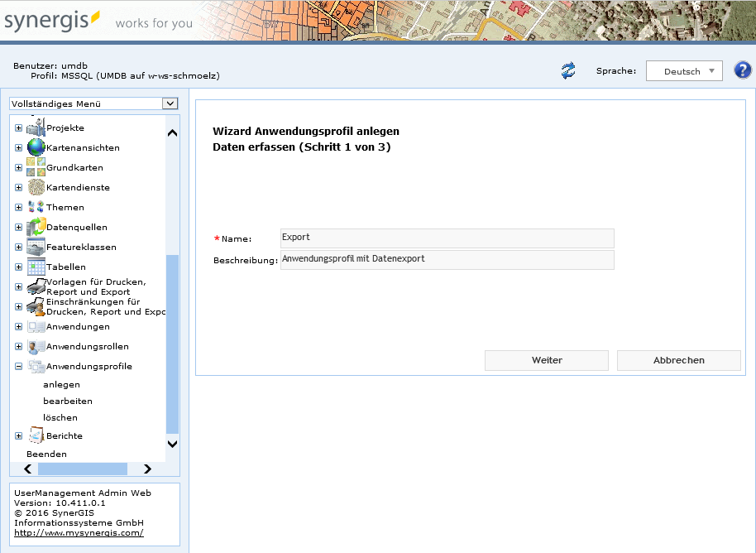Image resolution: width=756 pixels, height=553 pixels.
Task: Click the refresh arrows icon
Action: tap(567, 71)
